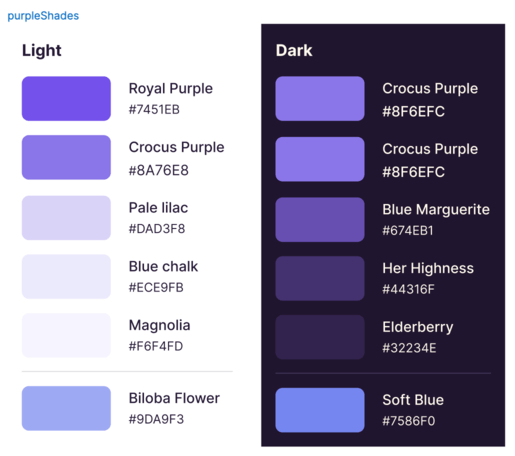The height and width of the screenshot is (456, 515).
Task: Click the #7451EB hex code text
Action: (154, 110)
